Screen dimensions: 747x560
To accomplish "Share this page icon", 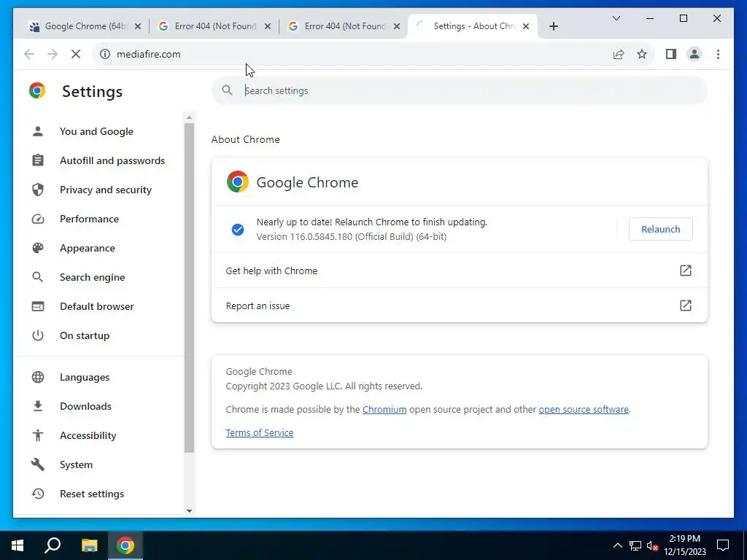I will click(619, 54).
